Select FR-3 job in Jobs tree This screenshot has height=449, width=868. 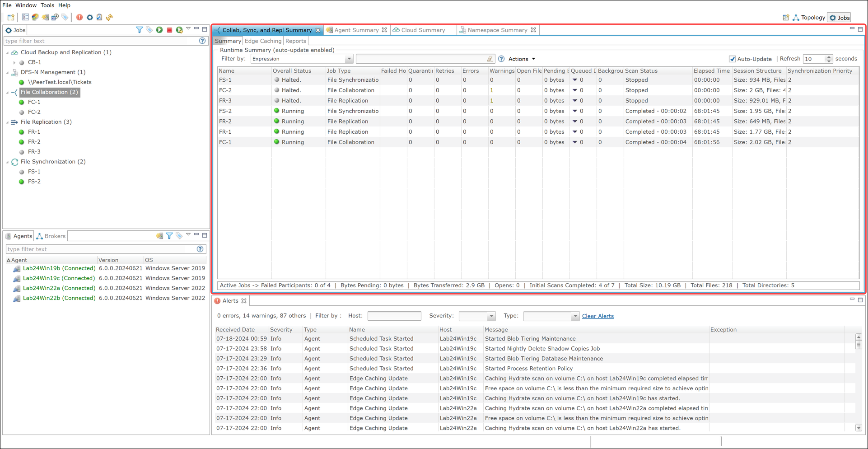[x=34, y=152]
